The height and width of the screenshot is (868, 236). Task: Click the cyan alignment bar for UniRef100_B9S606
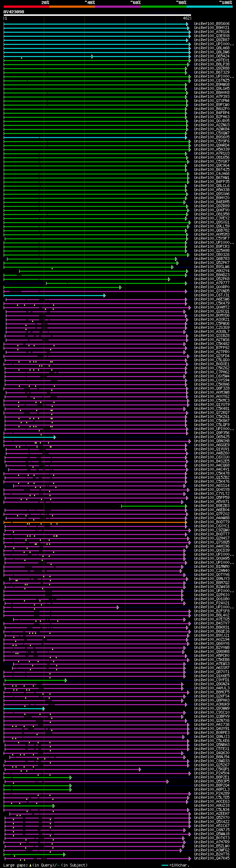[96, 24]
